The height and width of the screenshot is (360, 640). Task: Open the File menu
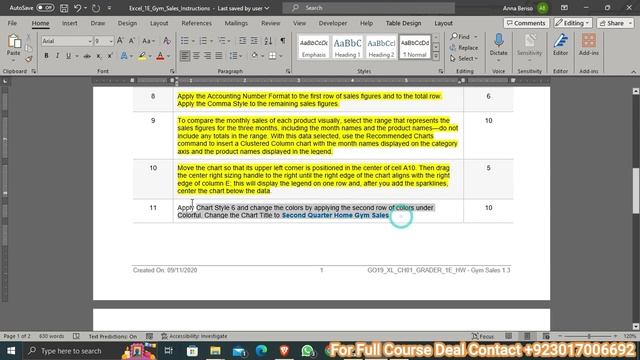point(12,23)
